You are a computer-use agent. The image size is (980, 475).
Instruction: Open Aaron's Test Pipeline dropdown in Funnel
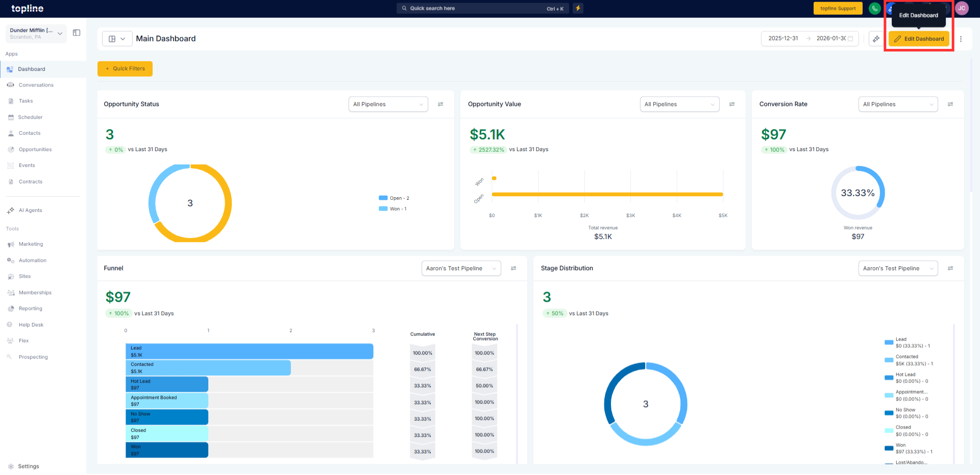(x=461, y=268)
